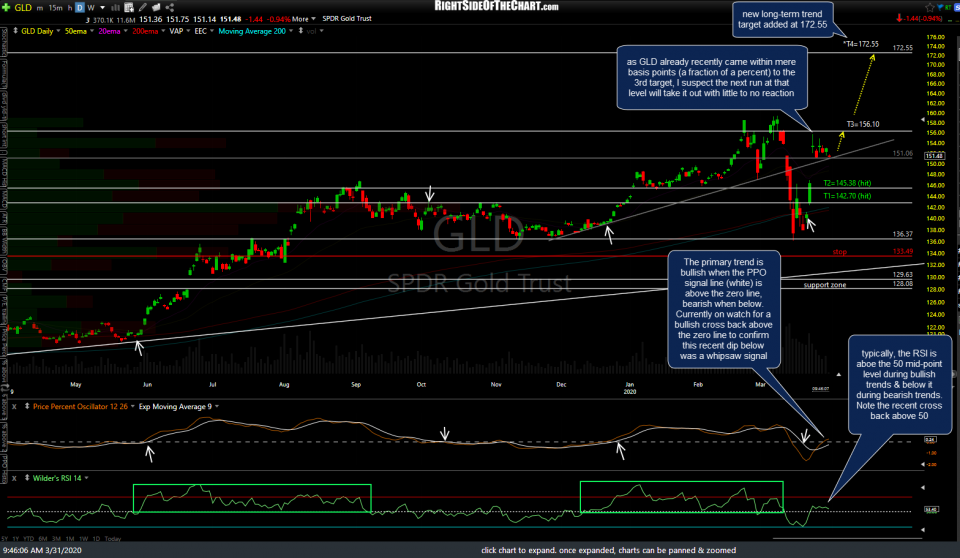Select the 1M range
Image resolution: width=960 pixels, height=558 pixels.
(x=70, y=539)
